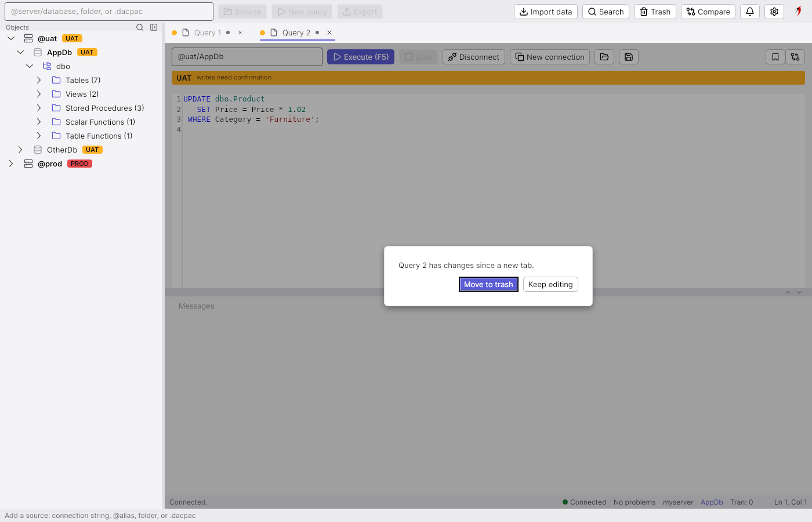Collapse the @uat server node
The height and width of the screenshot is (522, 812).
[11, 38]
